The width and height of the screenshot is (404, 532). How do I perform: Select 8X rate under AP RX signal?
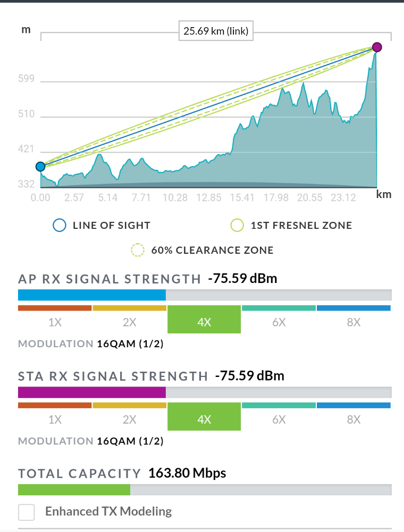353,322
